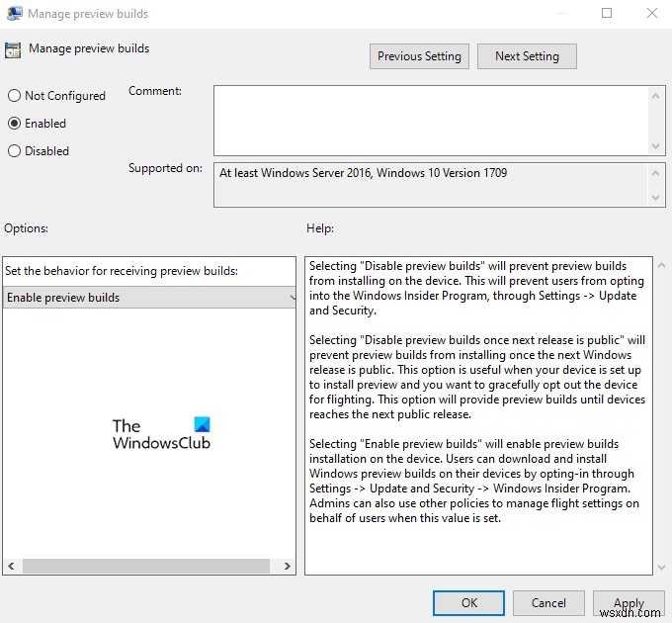Click the Comment box scroll up arrow
The width and height of the screenshot is (672, 623).
click(x=655, y=96)
